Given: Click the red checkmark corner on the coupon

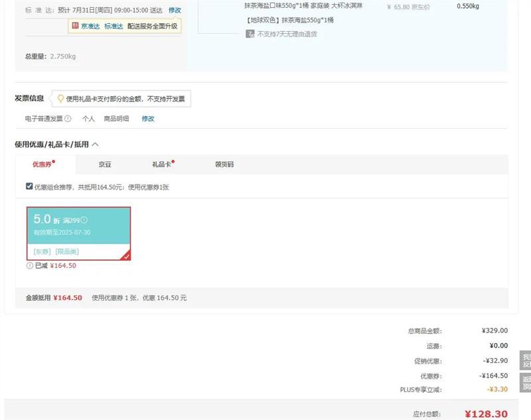Looking at the screenshot, I should [x=125, y=255].
